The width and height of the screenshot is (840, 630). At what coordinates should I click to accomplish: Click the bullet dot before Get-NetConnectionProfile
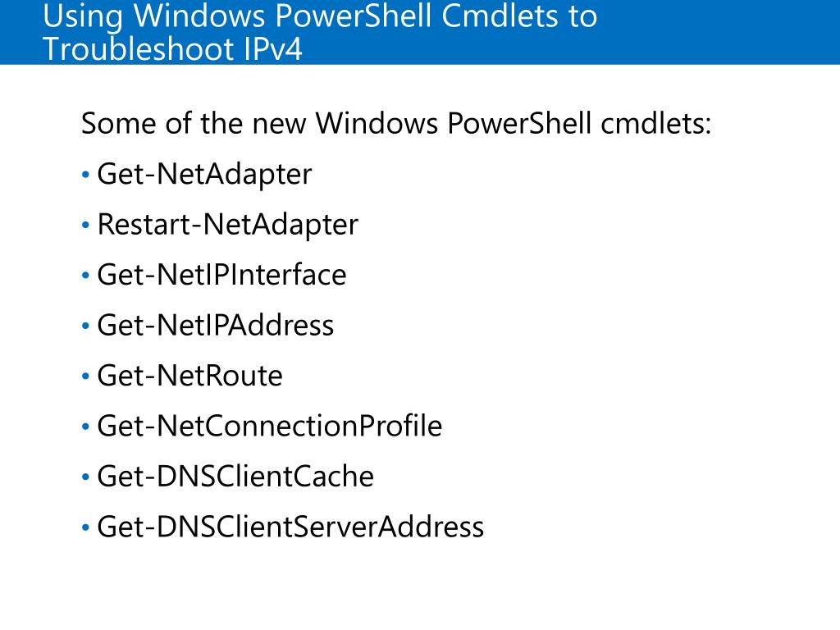click(x=86, y=427)
